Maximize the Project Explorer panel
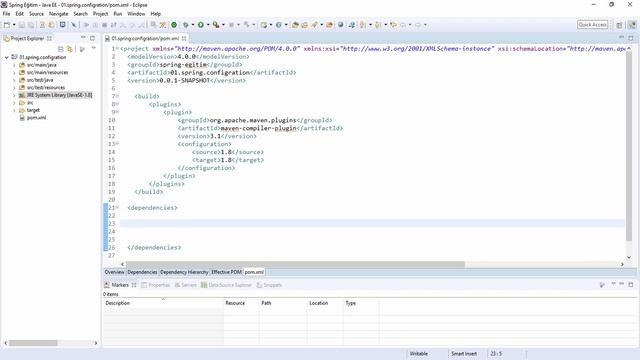 click(x=93, y=38)
